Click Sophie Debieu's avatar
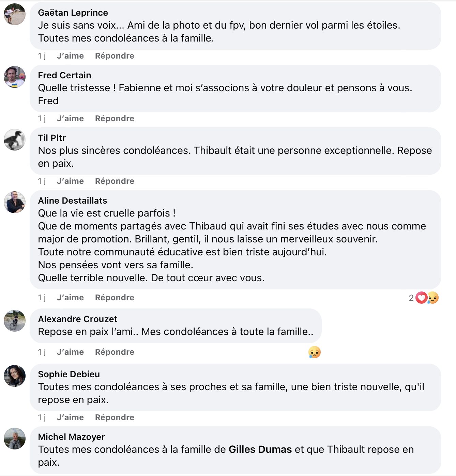The width and height of the screenshot is (456, 476). (x=15, y=376)
